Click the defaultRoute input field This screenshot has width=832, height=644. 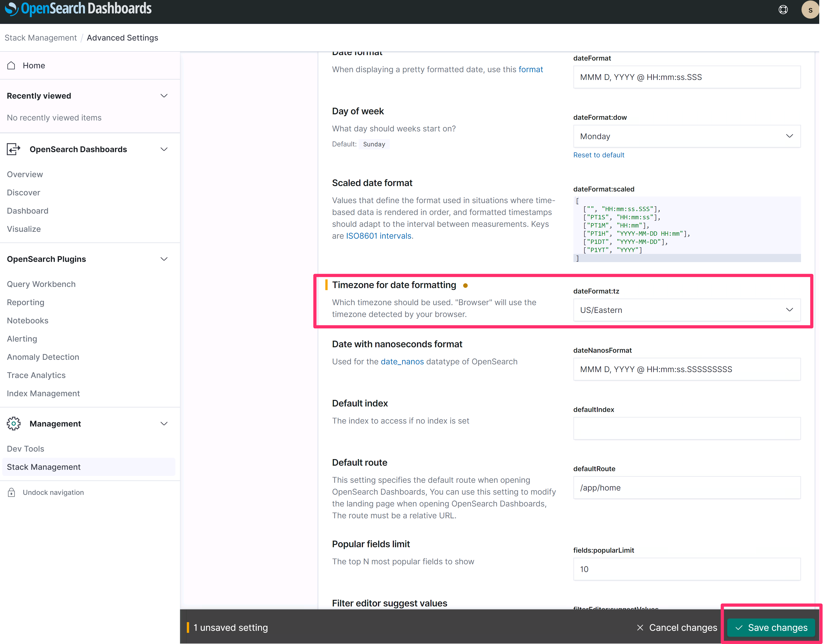pos(686,488)
